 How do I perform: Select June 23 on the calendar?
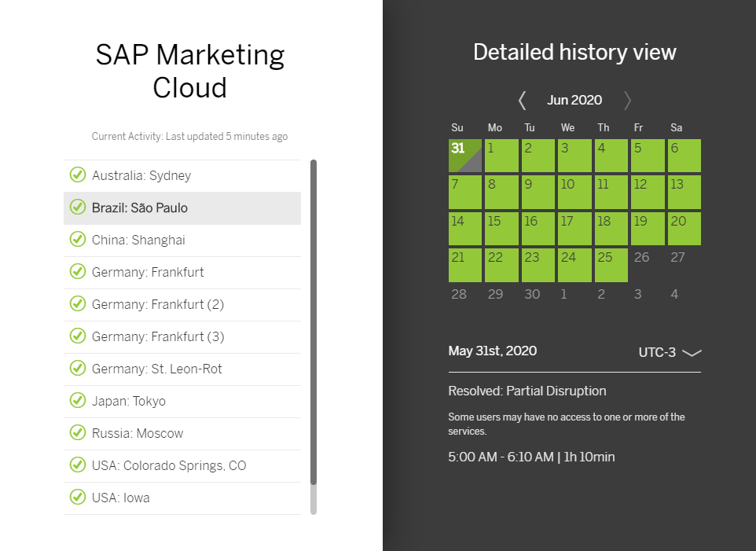(538, 265)
